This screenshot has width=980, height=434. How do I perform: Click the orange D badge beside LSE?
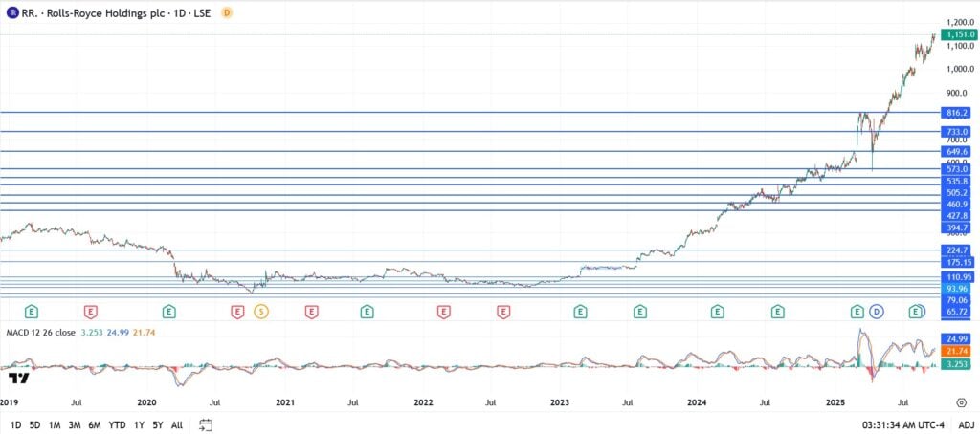[x=227, y=11]
